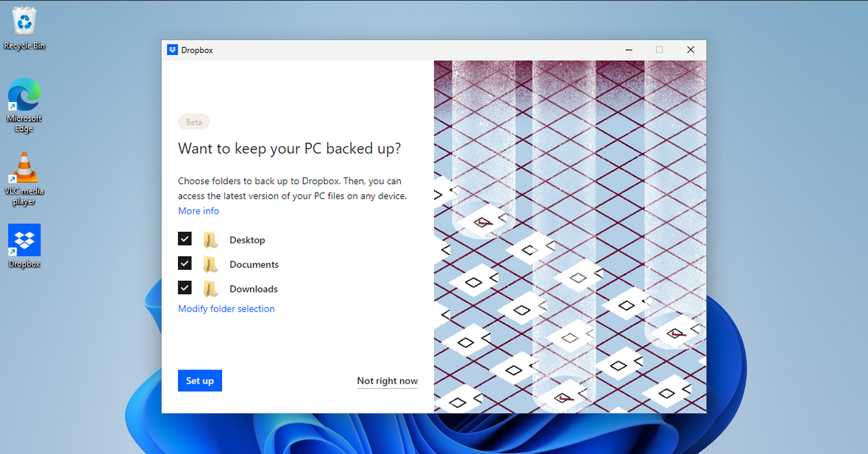The height and width of the screenshot is (454, 868).
Task: Click the Downloads folder label
Action: [x=253, y=289]
